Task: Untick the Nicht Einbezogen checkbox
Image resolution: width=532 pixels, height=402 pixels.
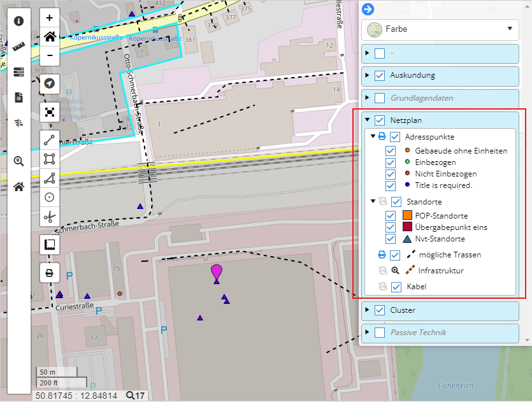Action: (391, 174)
